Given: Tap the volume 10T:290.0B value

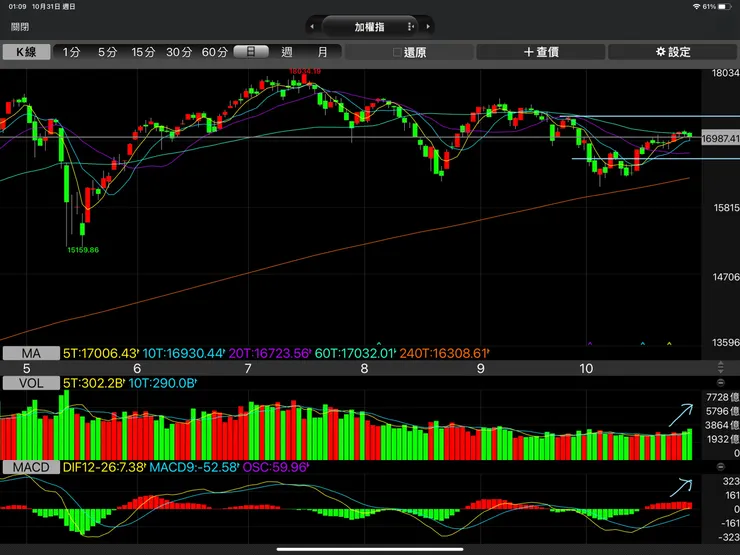Looking at the screenshot, I should [x=162, y=383].
